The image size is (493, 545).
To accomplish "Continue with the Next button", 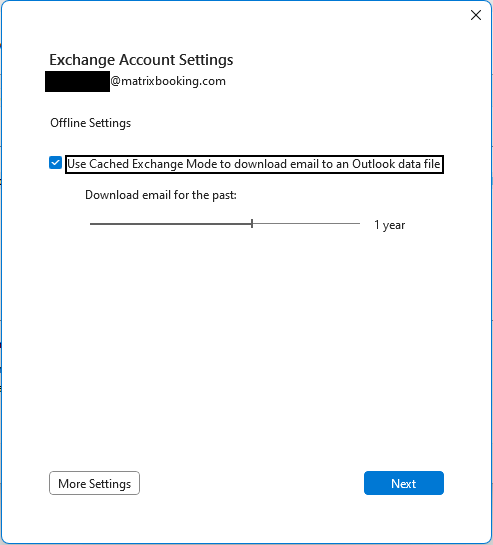I will click(x=404, y=483).
